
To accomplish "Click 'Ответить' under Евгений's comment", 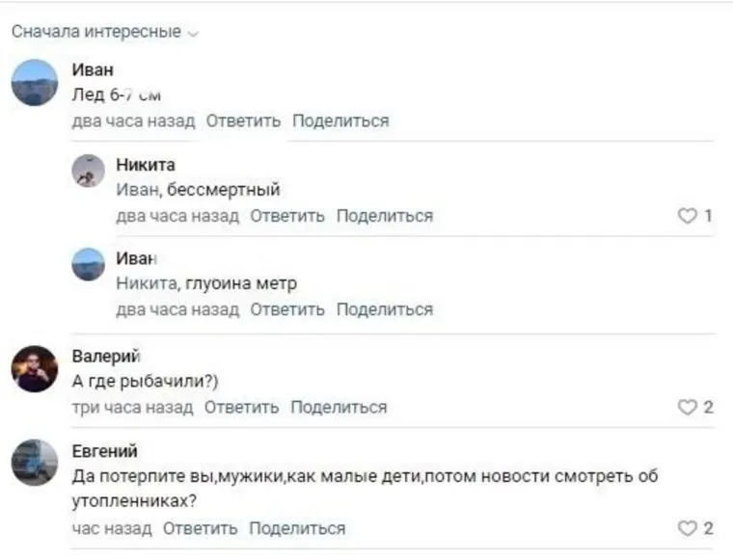I will [200, 528].
